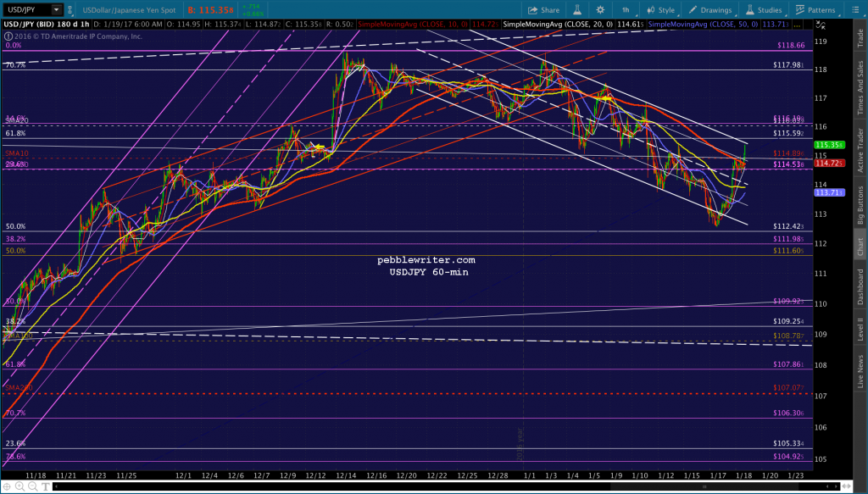
Task: Click the green 115.35 price bubble
Action: [829, 145]
